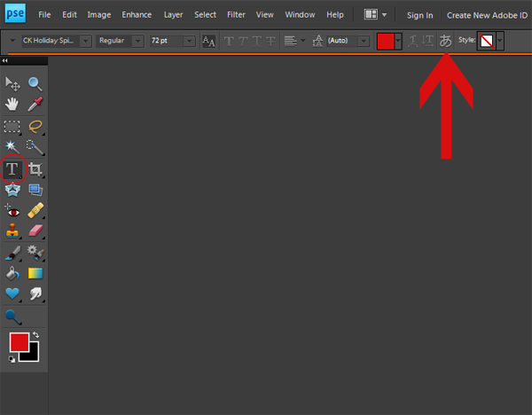The image size is (532, 415).
Task: Select the Smart Brush tool
Action: click(35, 253)
